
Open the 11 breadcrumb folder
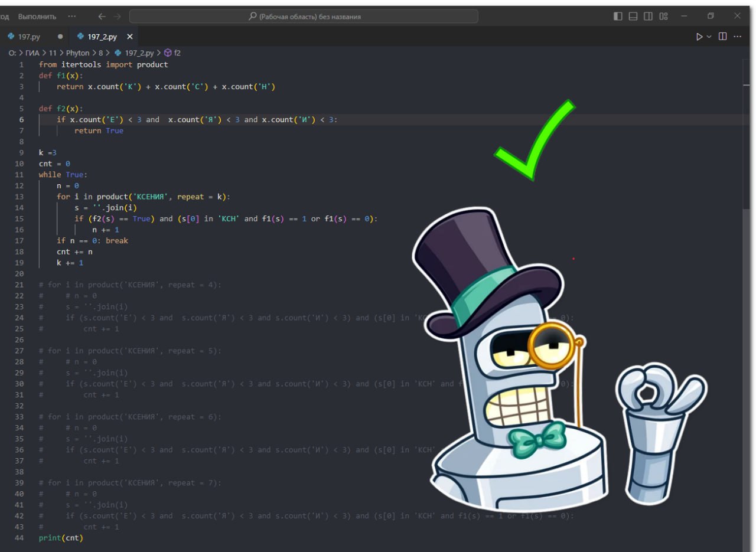point(53,53)
